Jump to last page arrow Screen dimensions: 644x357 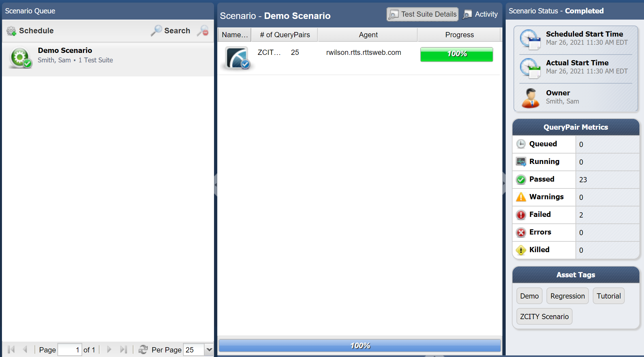point(123,349)
